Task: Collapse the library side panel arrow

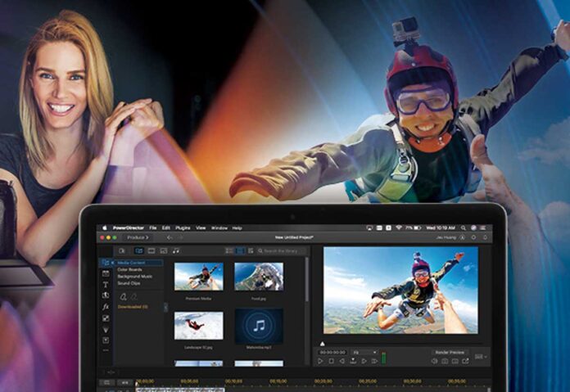Action: coord(165,308)
